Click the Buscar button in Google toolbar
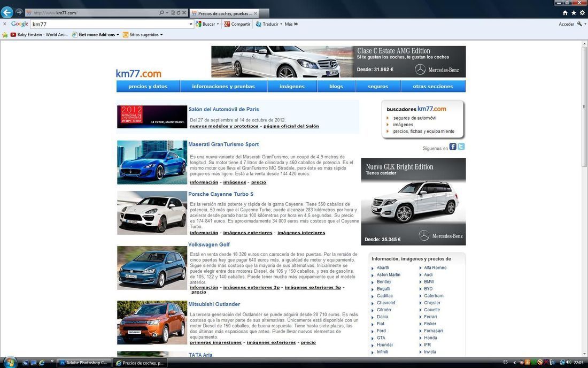 point(205,24)
